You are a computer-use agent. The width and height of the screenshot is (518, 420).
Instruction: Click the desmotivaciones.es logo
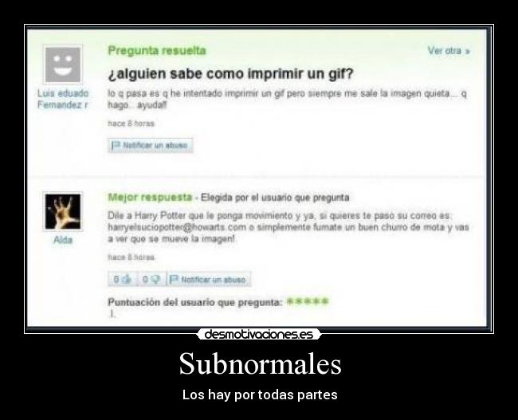259,334
